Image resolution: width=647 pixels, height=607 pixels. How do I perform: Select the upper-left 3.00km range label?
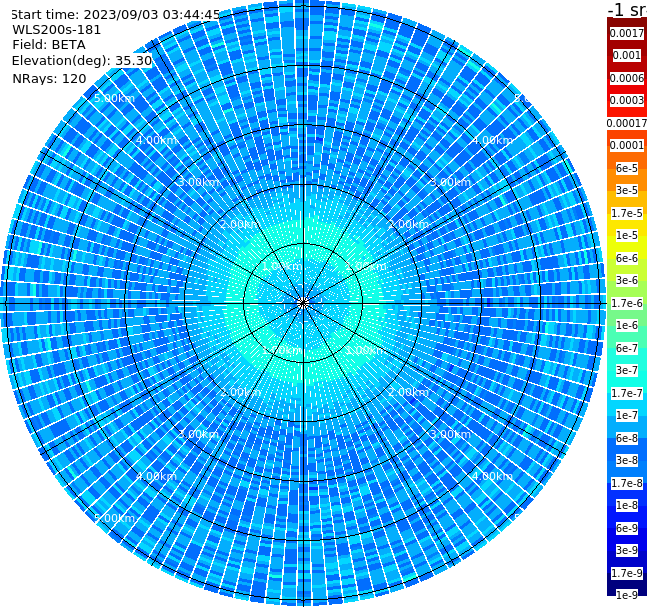(x=198, y=182)
